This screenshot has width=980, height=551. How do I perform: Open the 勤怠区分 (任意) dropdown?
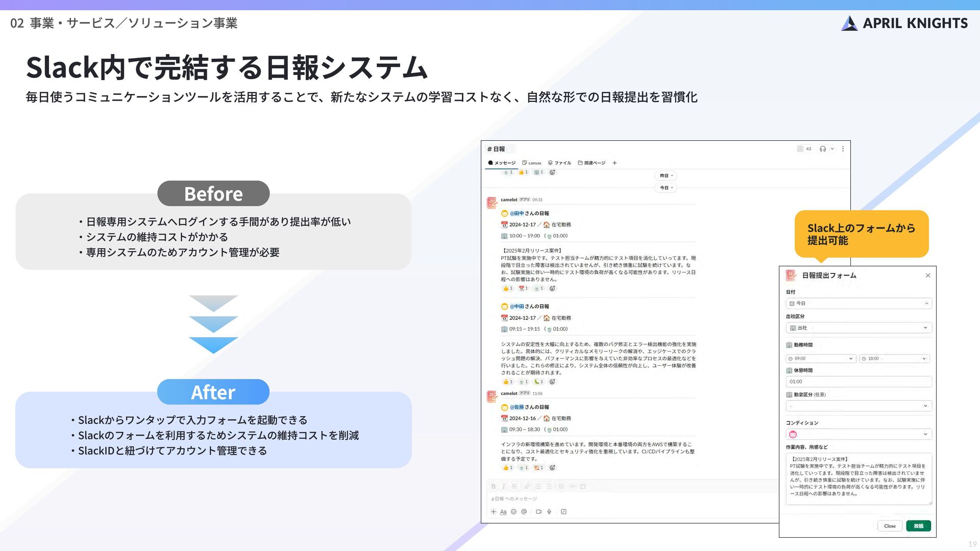pos(859,406)
